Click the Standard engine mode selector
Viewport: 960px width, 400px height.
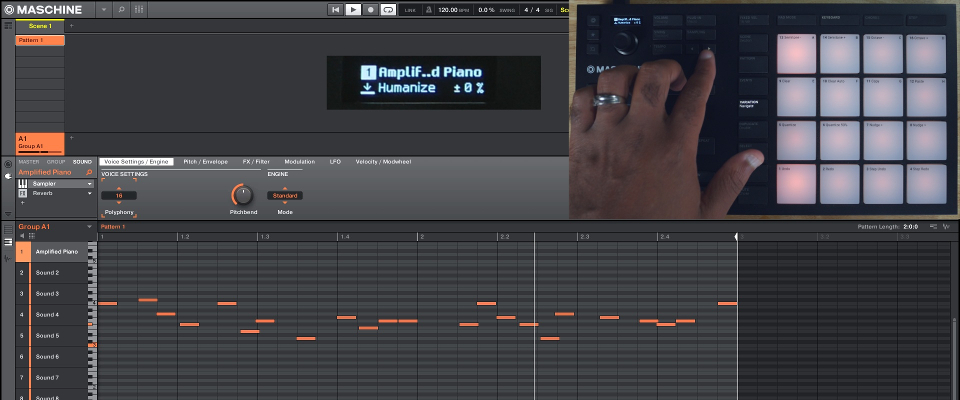(x=285, y=196)
